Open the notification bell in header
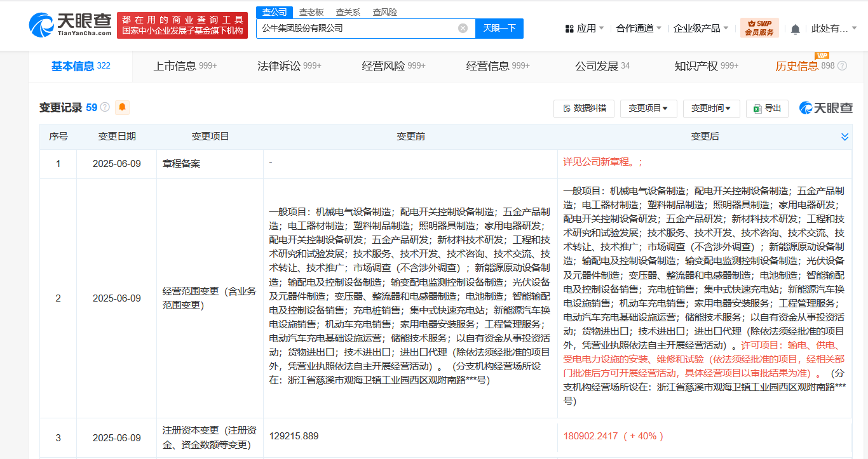The width and height of the screenshot is (868, 459). [x=795, y=29]
